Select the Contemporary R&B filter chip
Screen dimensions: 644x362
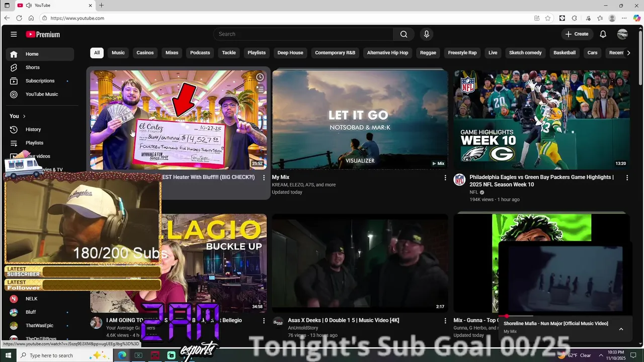[335, 53]
